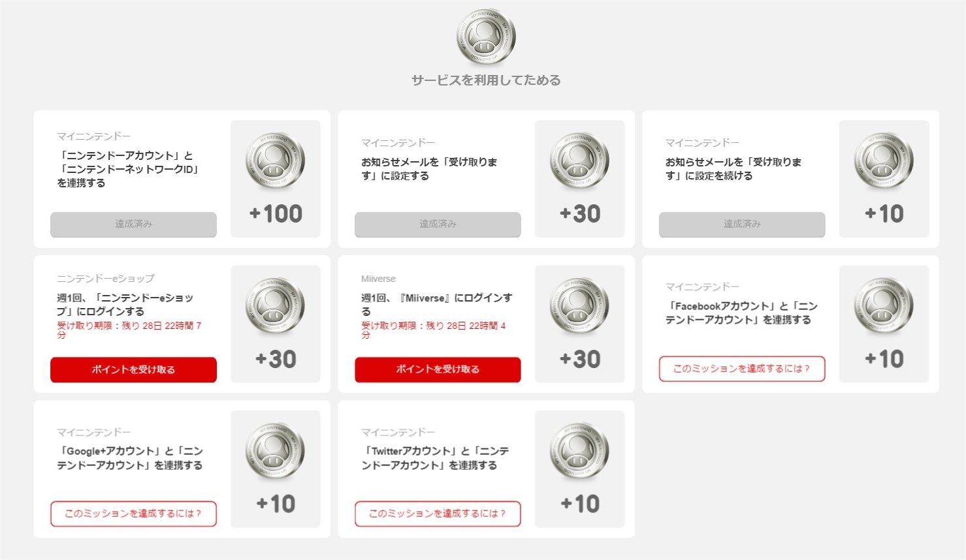Image resolution: width=966 pixels, height=560 pixels.
Task: Click 達成済み button on the +30 mail card
Action: 438,224
